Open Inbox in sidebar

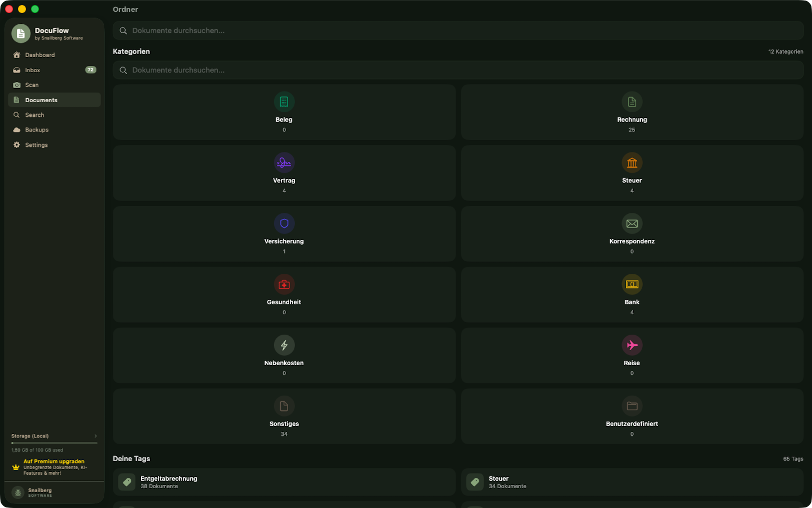point(54,70)
